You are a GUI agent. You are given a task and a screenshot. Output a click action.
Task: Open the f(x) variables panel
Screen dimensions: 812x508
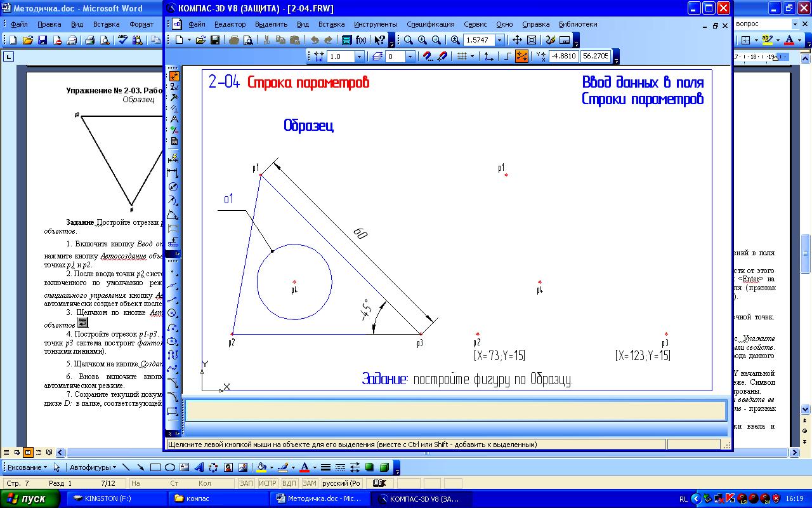tap(361, 39)
